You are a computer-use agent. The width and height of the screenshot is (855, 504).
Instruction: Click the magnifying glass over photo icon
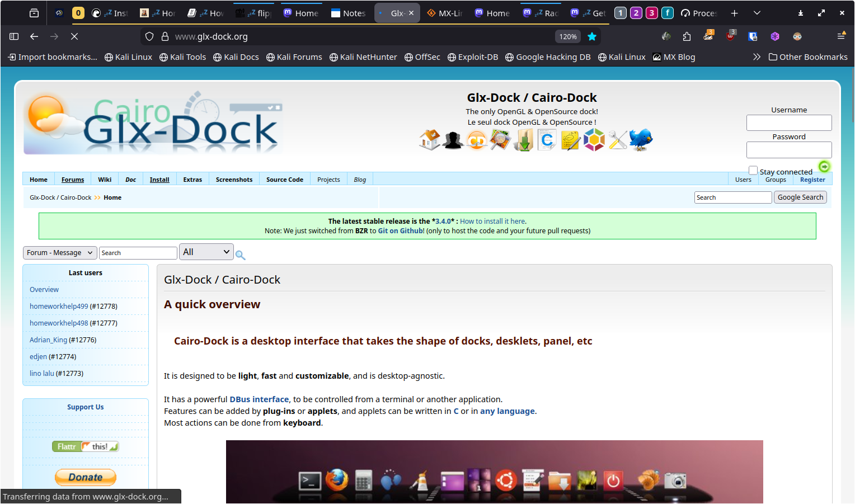coord(500,140)
